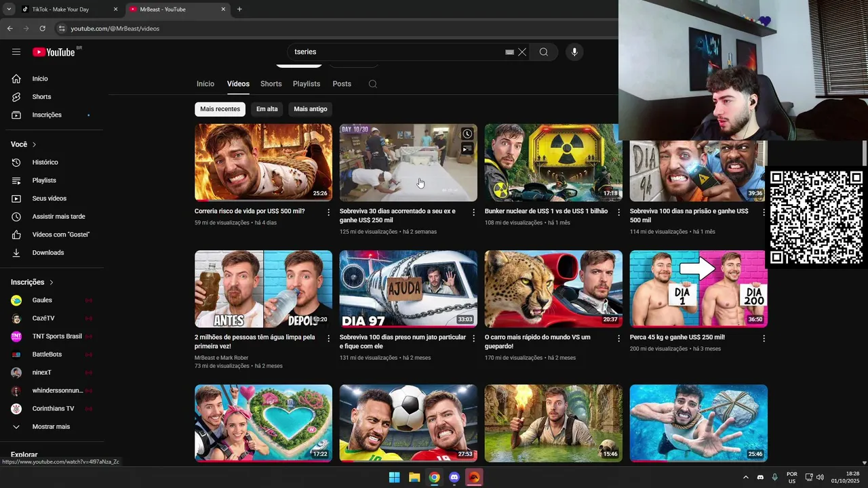Open the Windows Start menu
The width and height of the screenshot is (868, 488).
click(x=394, y=477)
